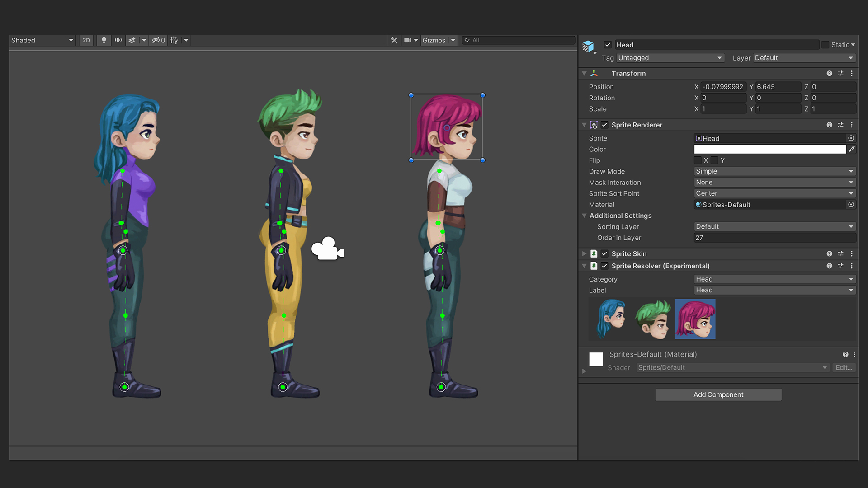This screenshot has width=868, height=488.
Task: Toggle the Sprite Resolver enabled checkbox
Action: (x=604, y=266)
